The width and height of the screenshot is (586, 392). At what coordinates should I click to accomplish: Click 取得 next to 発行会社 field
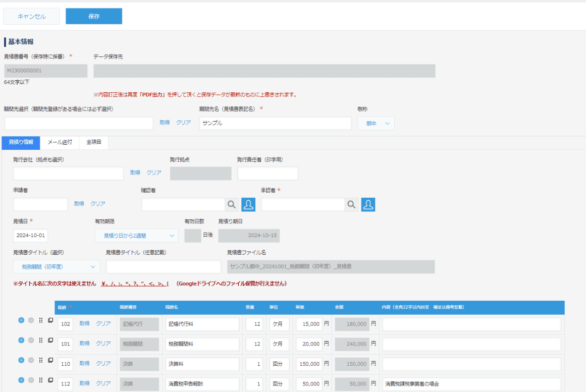click(135, 173)
